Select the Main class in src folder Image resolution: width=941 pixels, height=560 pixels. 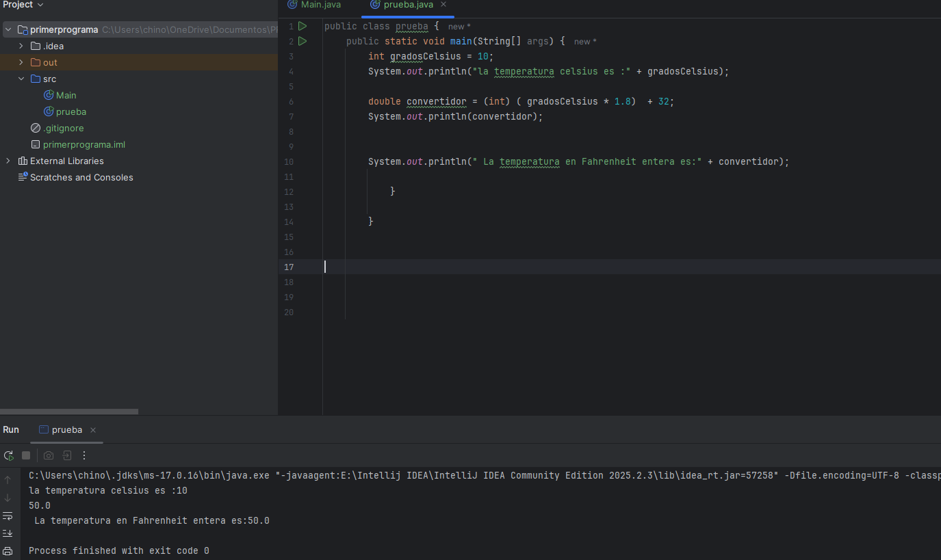coord(66,95)
